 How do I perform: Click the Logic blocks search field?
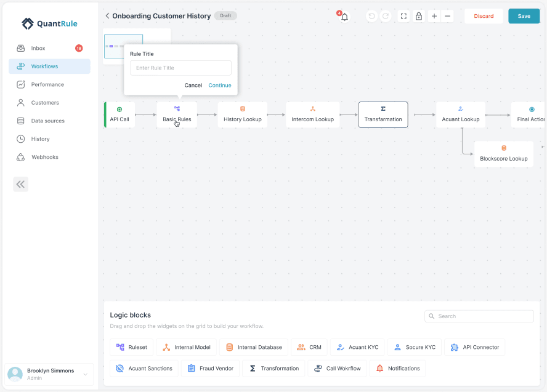[x=479, y=316]
